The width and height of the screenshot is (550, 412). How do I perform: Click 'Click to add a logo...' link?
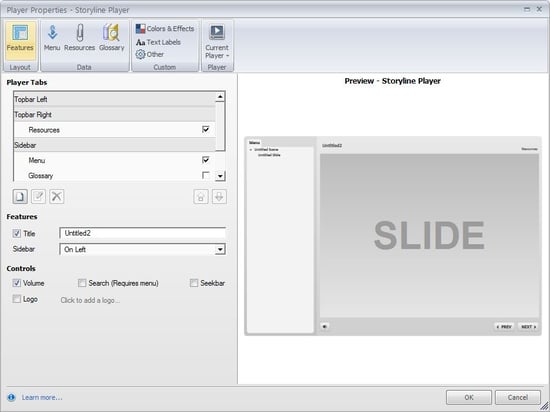[90, 300]
